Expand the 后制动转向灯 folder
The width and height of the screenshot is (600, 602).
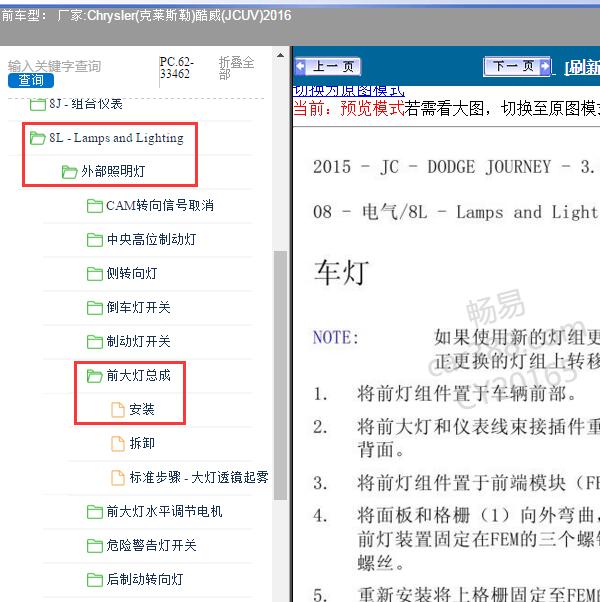[x=145, y=579]
